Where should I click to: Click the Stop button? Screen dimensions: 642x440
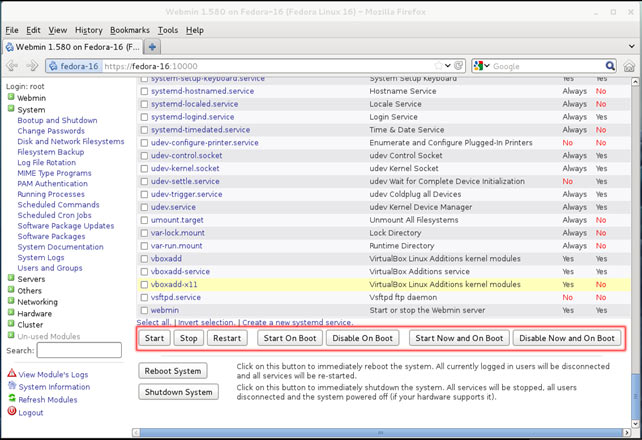pyautogui.click(x=189, y=338)
